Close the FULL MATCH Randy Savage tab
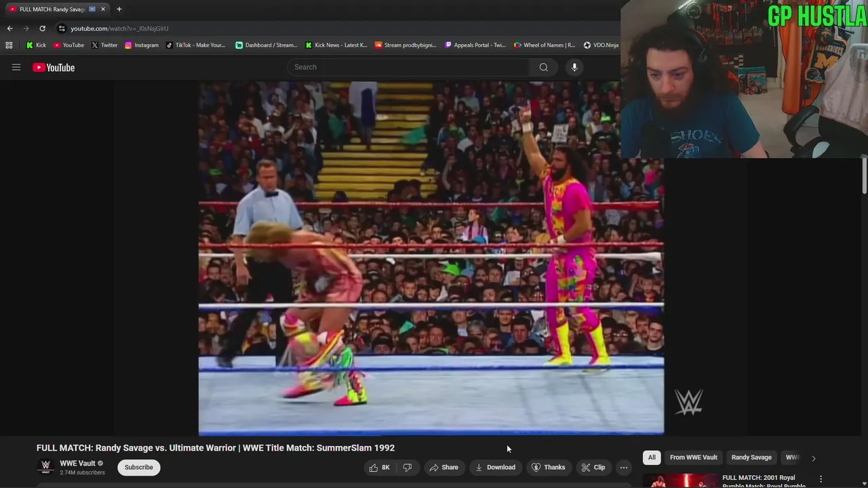868x488 pixels. click(x=103, y=9)
